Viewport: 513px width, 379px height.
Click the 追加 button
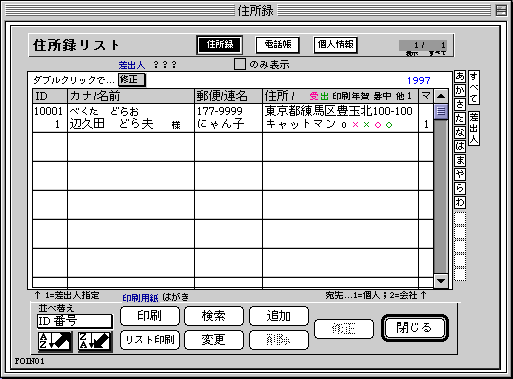coord(279,316)
